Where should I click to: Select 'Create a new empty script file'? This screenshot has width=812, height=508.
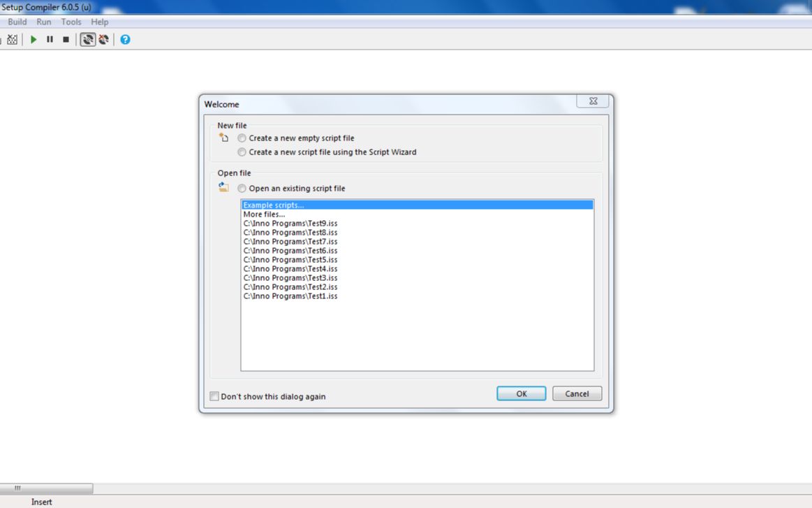pos(242,138)
